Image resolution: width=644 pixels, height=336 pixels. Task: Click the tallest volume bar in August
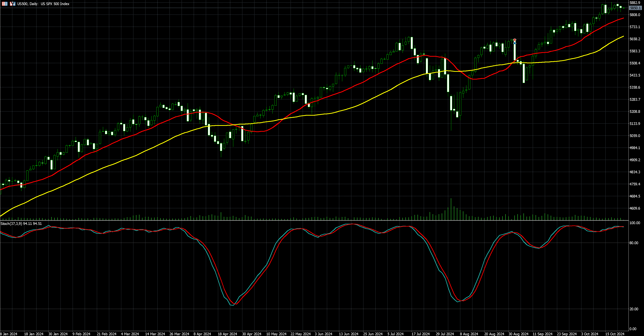[x=451, y=210]
